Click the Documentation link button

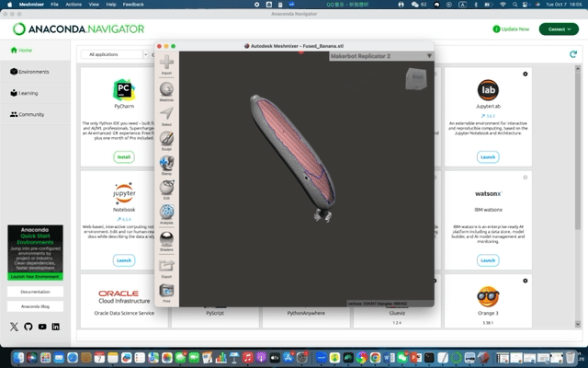pyautogui.click(x=35, y=292)
